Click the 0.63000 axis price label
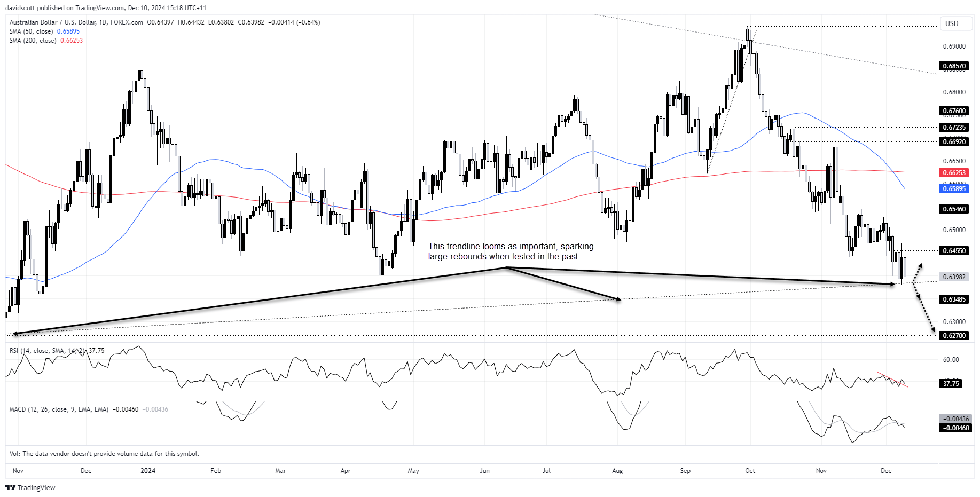The height and width of the screenshot is (497, 980). 954,322
